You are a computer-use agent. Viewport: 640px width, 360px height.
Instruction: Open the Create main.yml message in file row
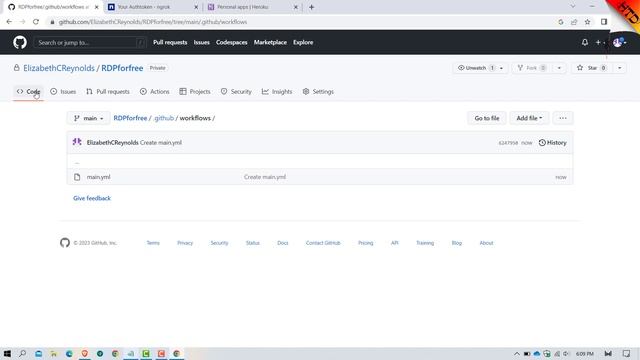[265, 177]
